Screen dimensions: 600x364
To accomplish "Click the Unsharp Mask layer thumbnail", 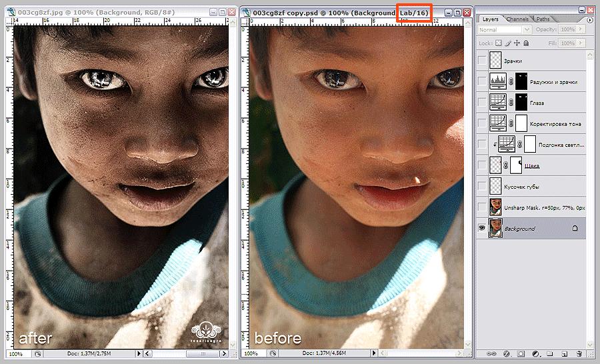I will (495, 207).
